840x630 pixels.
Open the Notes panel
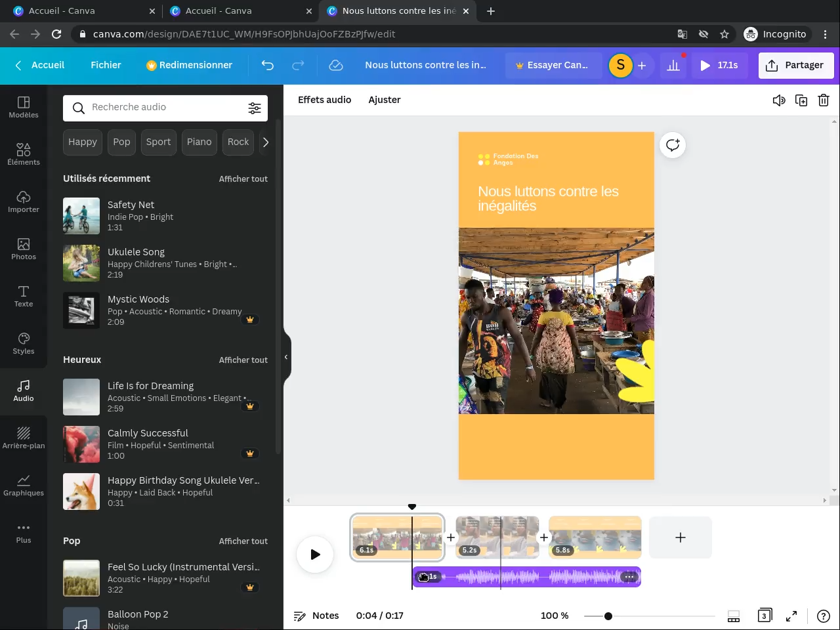(x=316, y=616)
